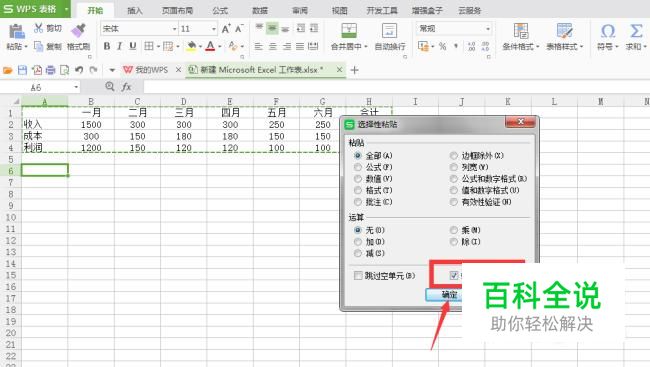Expand the font size dropdown
Image resolution: width=650 pixels, height=367 pixels.
coord(214,29)
